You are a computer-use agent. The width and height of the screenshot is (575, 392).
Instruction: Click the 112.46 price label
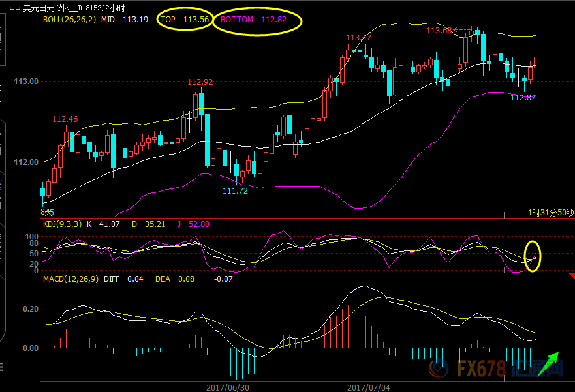[65, 119]
